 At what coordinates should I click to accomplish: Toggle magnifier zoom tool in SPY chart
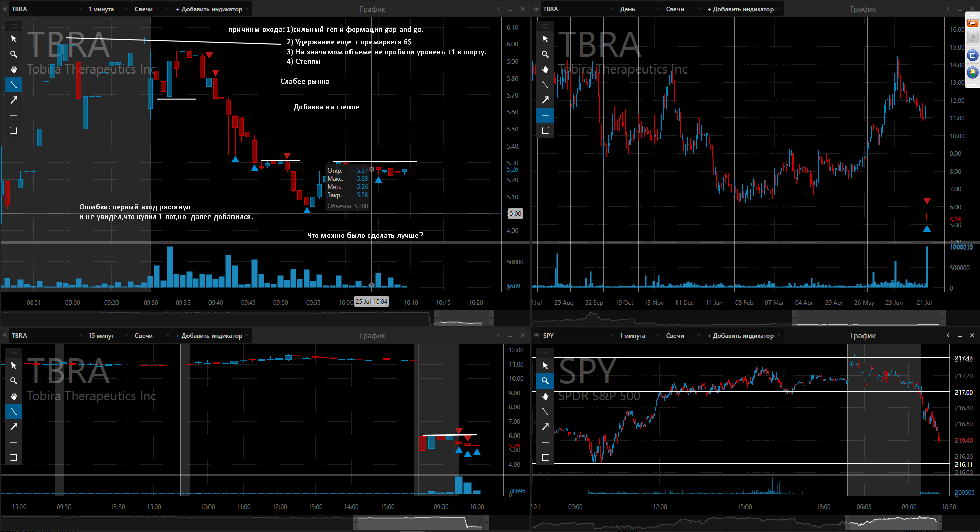click(x=545, y=381)
